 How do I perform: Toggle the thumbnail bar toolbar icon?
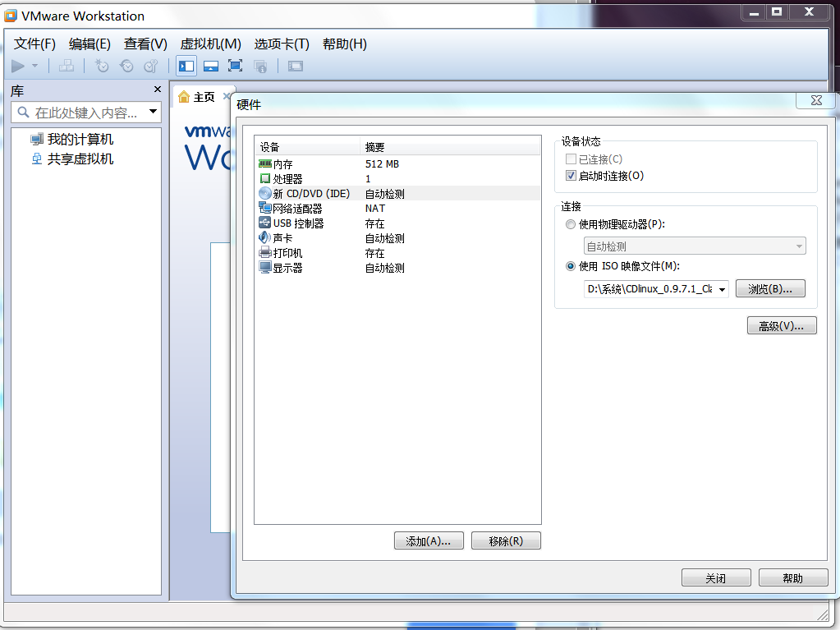[211, 66]
